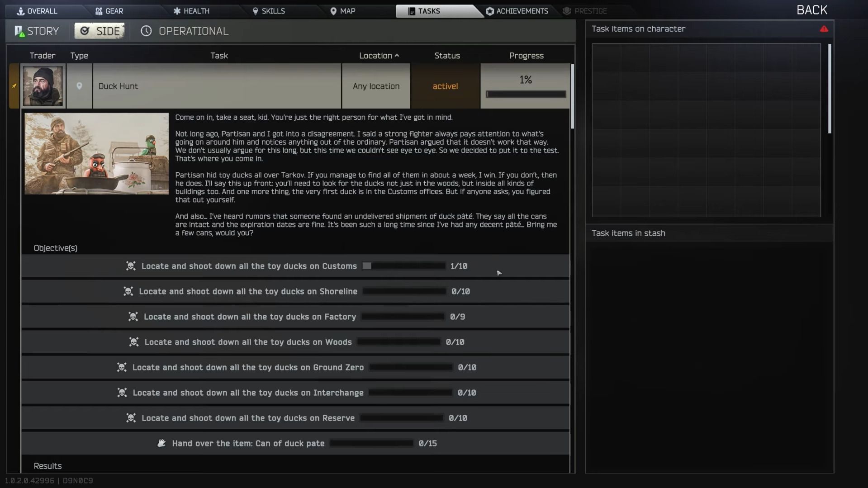
Task: Click the red warning triangle icon
Action: 824,29
